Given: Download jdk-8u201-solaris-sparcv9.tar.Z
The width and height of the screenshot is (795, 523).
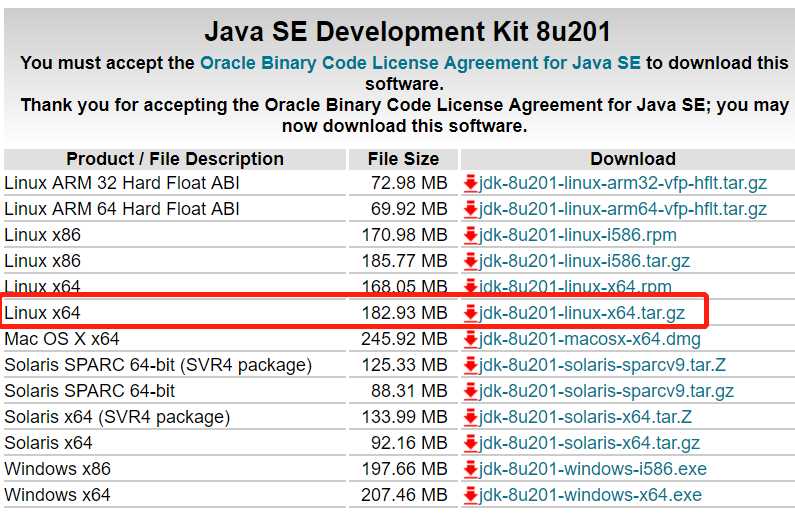Looking at the screenshot, I should [x=602, y=365].
